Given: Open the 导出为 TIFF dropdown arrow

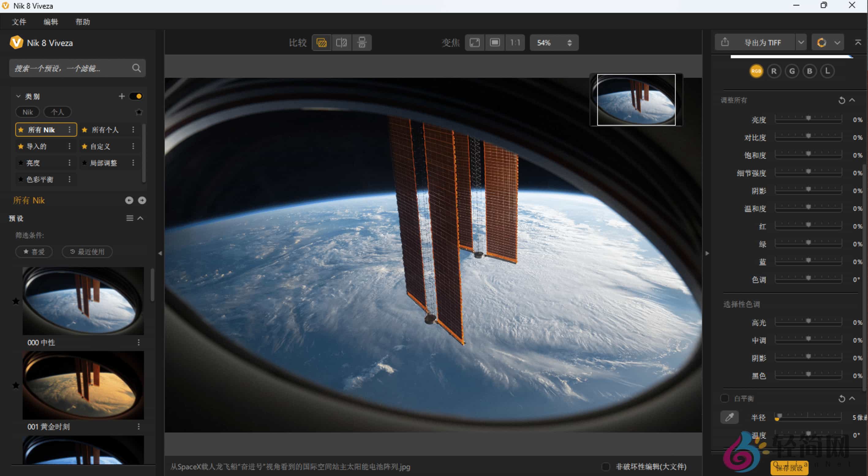Looking at the screenshot, I should [x=801, y=43].
